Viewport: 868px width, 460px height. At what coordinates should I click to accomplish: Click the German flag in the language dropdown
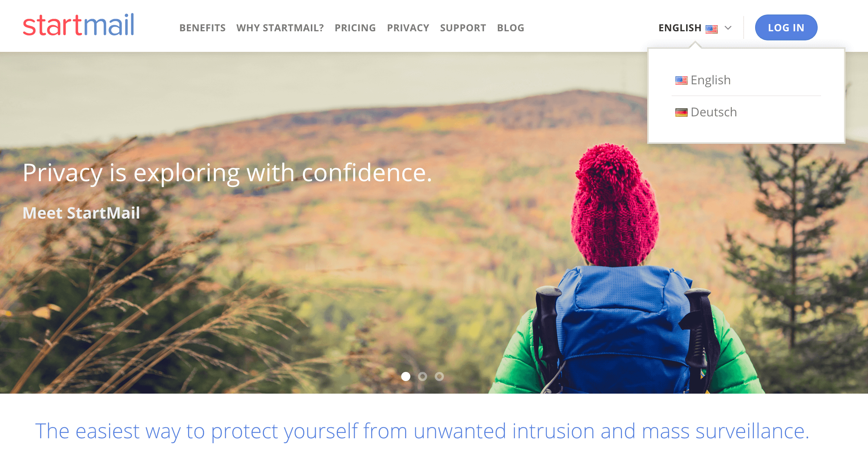pos(681,113)
